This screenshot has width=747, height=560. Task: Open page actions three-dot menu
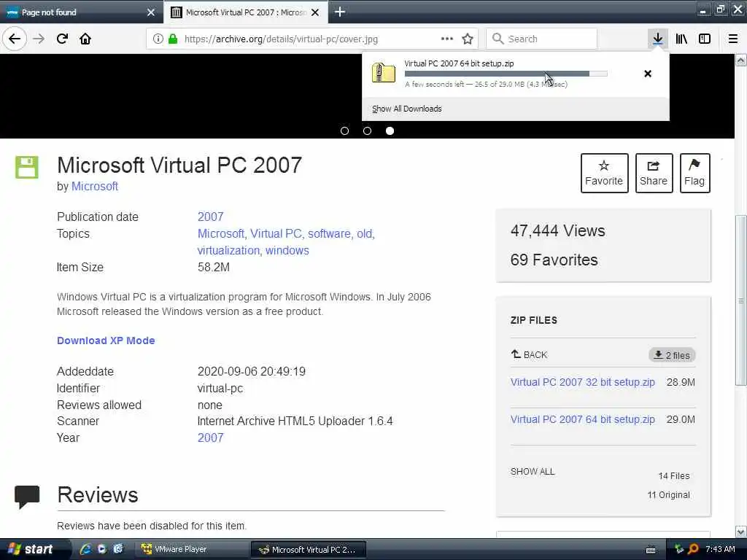(447, 39)
